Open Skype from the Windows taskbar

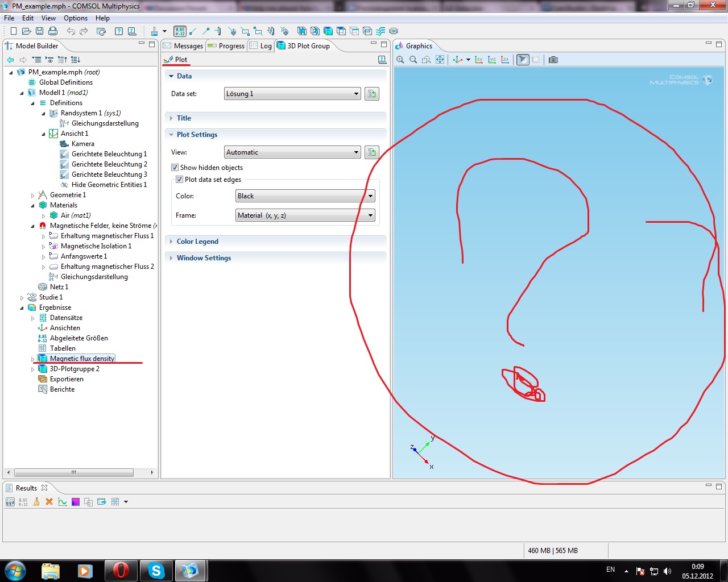click(156, 570)
